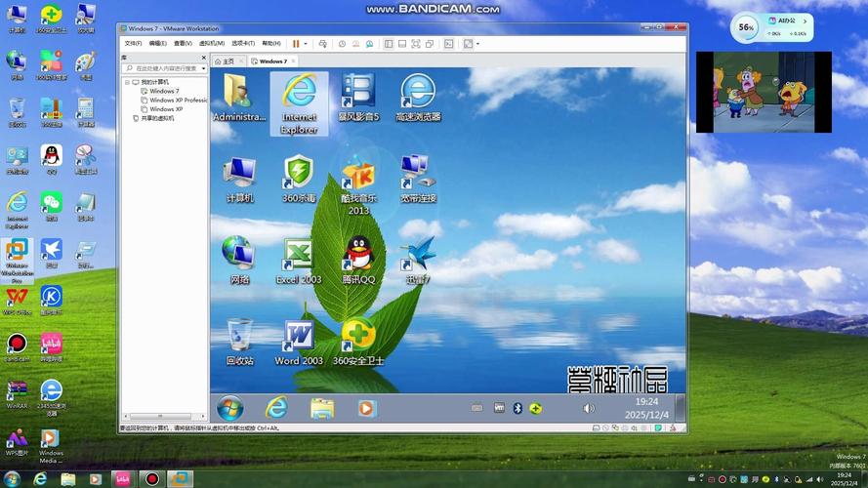Open the library search dropdown arrow

pyautogui.click(x=204, y=68)
